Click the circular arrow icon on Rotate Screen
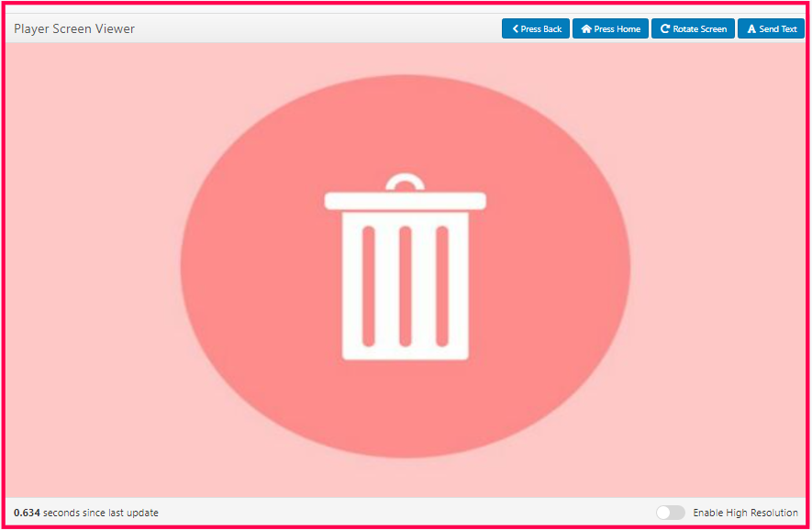 coord(664,29)
